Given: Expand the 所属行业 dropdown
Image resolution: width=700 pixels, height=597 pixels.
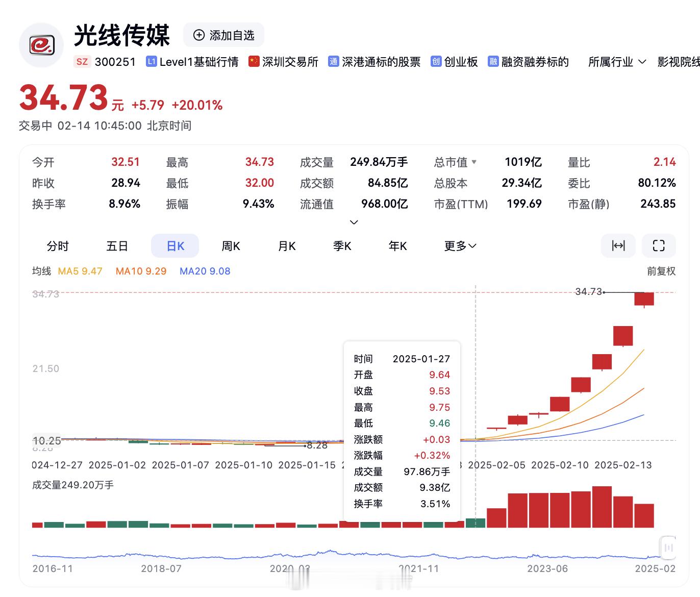Looking at the screenshot, I should pyautogui.click(x=617, y=62).
